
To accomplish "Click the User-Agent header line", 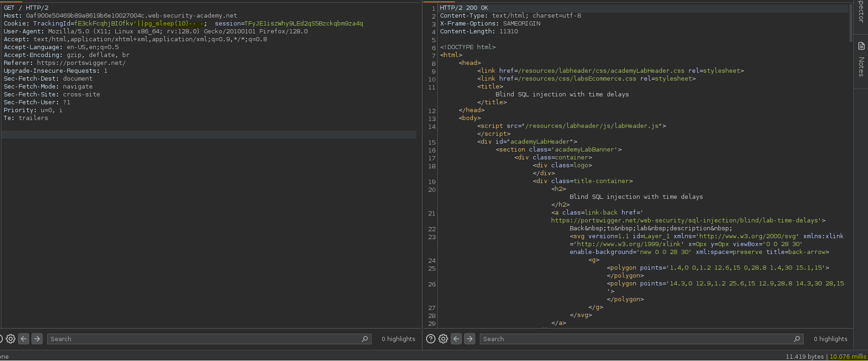I will pos(156,32).
